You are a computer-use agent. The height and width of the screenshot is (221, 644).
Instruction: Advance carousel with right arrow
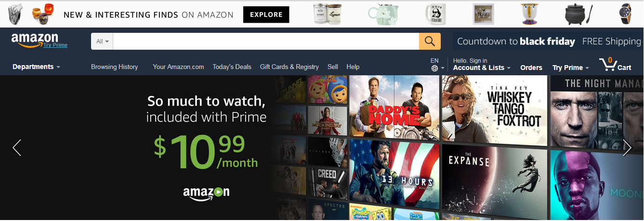tap(627, 148)
